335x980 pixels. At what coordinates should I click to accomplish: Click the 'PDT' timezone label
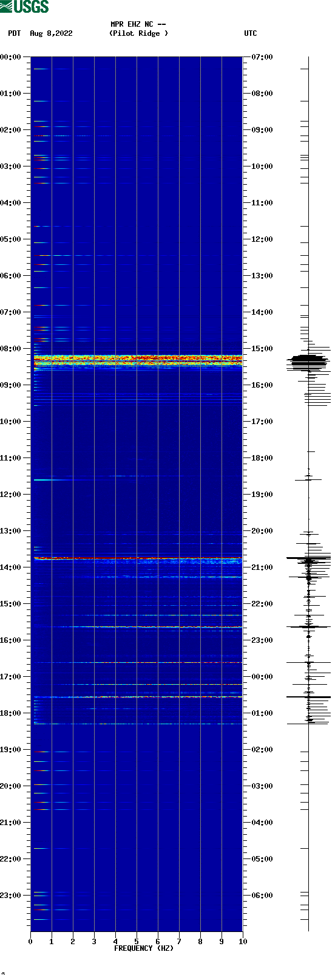click(14, 33)
